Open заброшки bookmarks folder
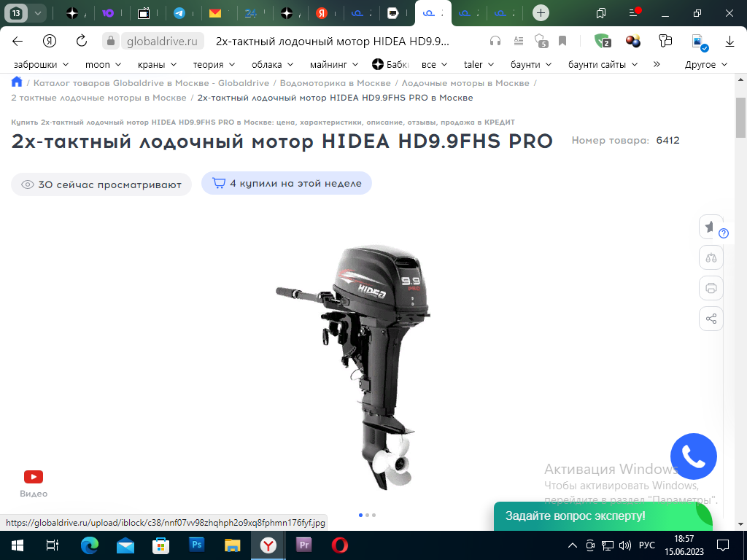The image size is (747, 560). pyautogui.click(x=41, y=64)
